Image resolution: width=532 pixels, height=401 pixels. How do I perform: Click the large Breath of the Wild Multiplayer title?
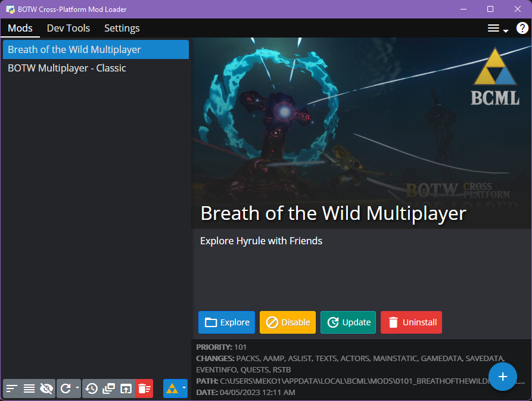(333, 213)
